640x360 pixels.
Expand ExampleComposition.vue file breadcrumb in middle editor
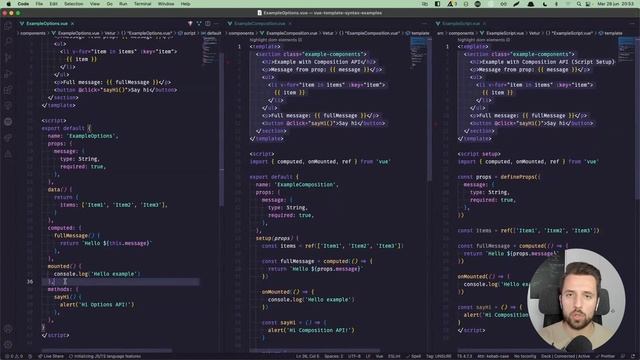(289, 33)
